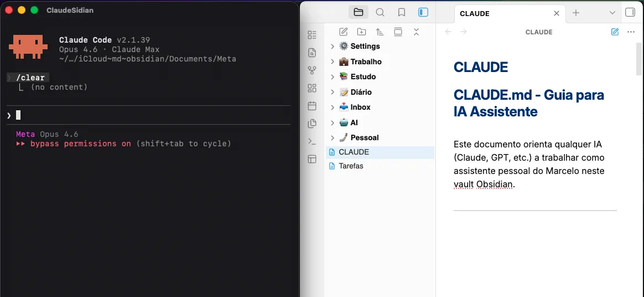
Task: Toggle the left sidebar panel
Action: (x=423, y=12)
